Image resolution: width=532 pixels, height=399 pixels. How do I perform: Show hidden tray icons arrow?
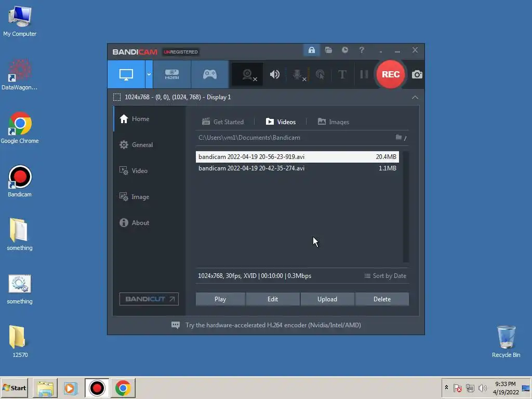click(446, 388)
